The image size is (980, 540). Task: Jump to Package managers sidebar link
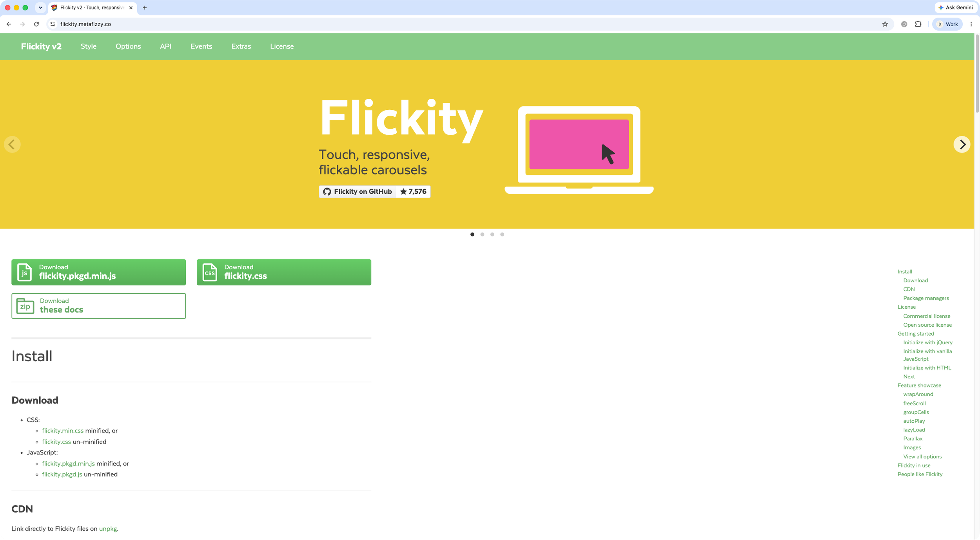(926, 298)
